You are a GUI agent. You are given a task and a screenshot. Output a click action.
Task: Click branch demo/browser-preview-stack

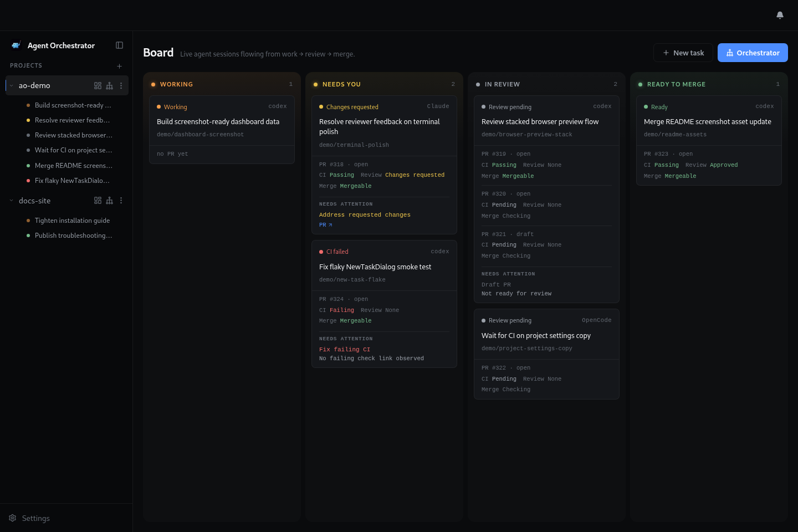[x=527, y=135]
